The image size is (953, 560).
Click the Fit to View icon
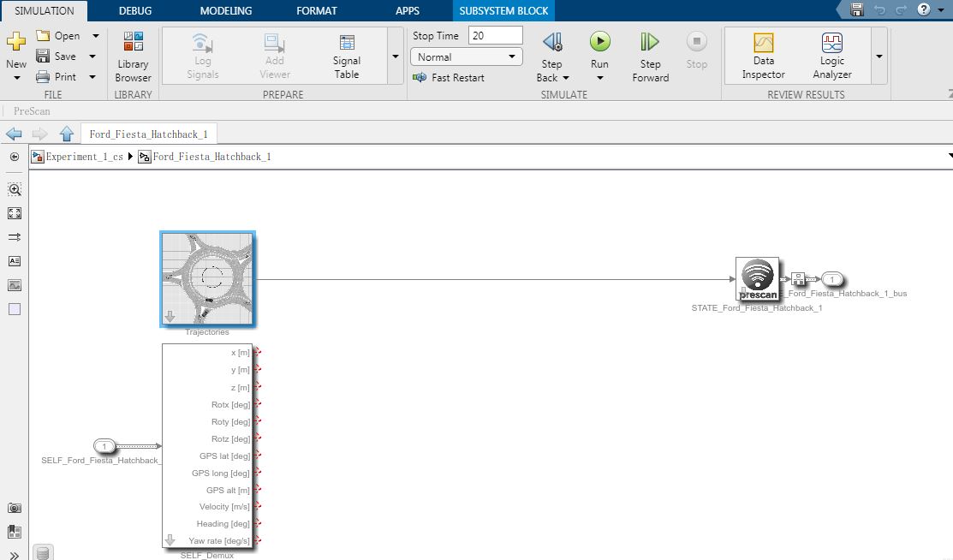click(15, 213)
